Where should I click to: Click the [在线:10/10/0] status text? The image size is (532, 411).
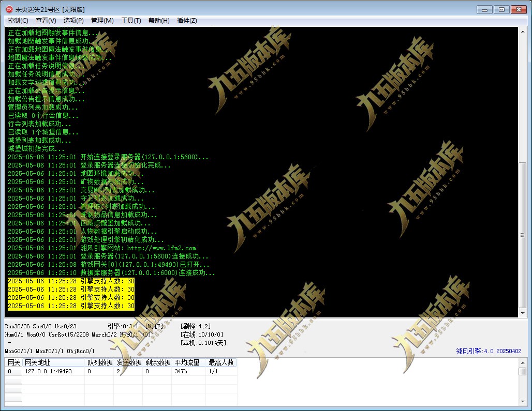pyautogui.click(x=202, y=334)
